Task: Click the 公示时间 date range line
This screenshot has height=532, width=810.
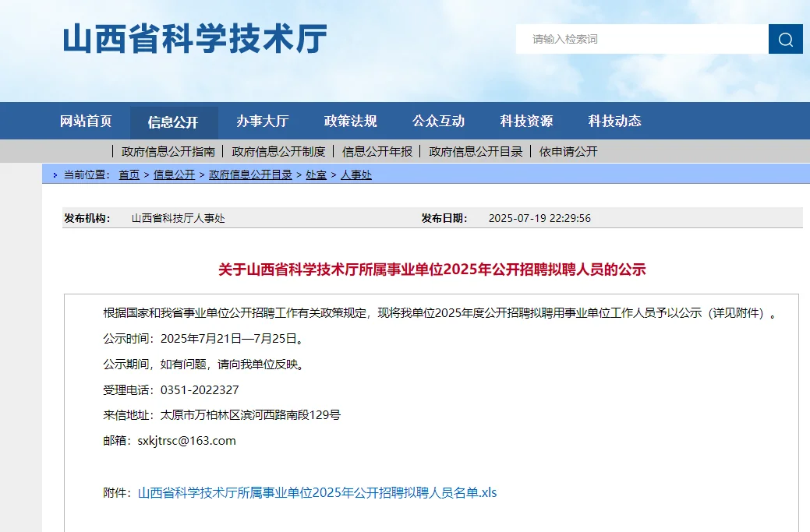Action: point(204,339)
